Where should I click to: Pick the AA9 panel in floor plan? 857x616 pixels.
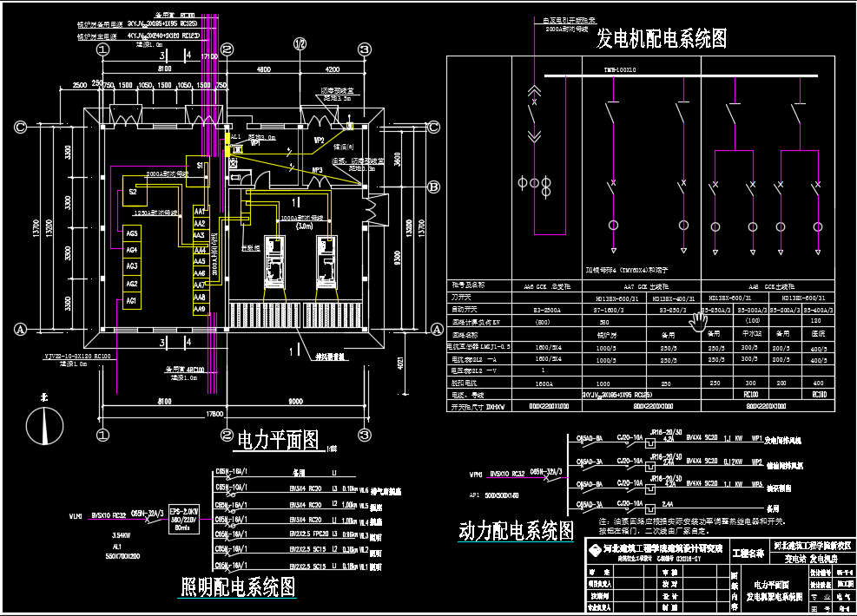[200, 309]
